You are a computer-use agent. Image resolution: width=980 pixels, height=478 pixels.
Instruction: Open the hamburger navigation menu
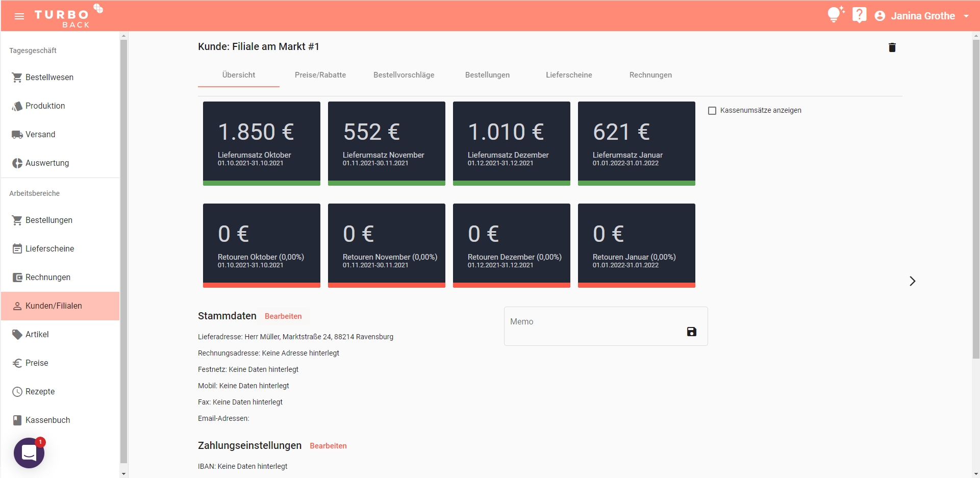19,16
